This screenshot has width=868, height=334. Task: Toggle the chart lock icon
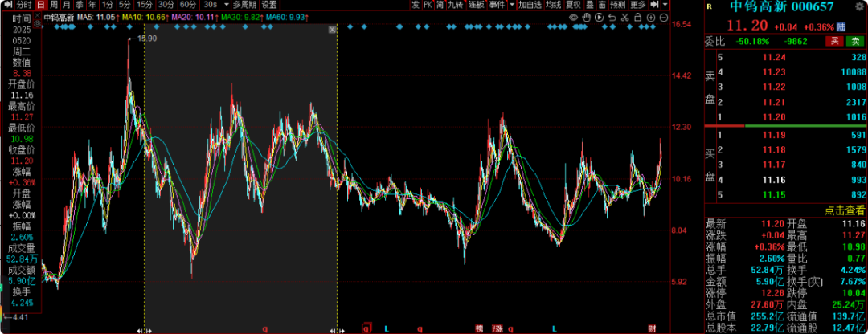637,18
